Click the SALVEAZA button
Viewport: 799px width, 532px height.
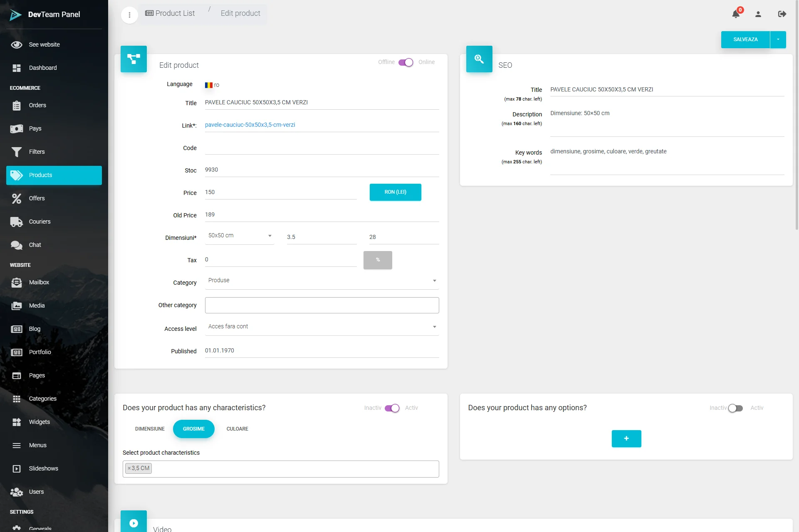click(x=745, y=39)
